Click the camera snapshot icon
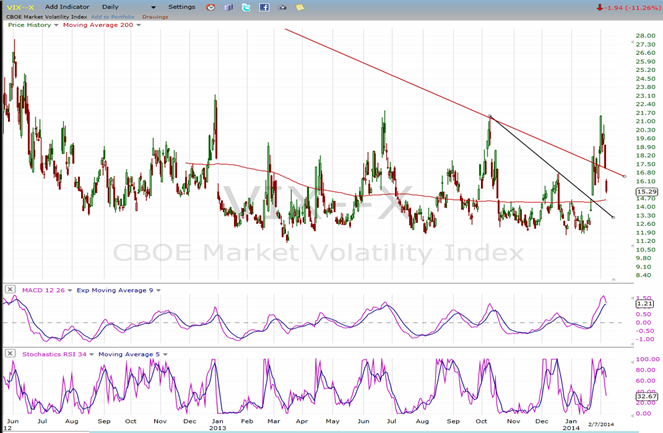This screenshot has width=663, height=433. coord(282,7)
